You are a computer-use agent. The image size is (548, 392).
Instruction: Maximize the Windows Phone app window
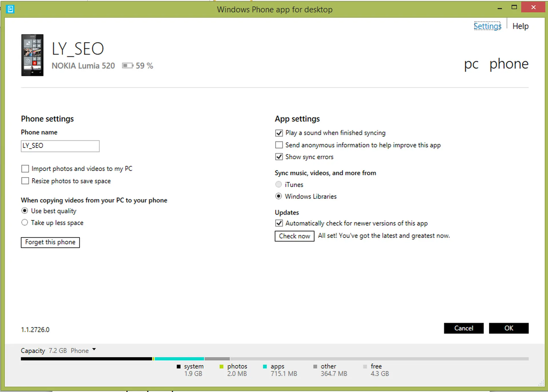514,7
